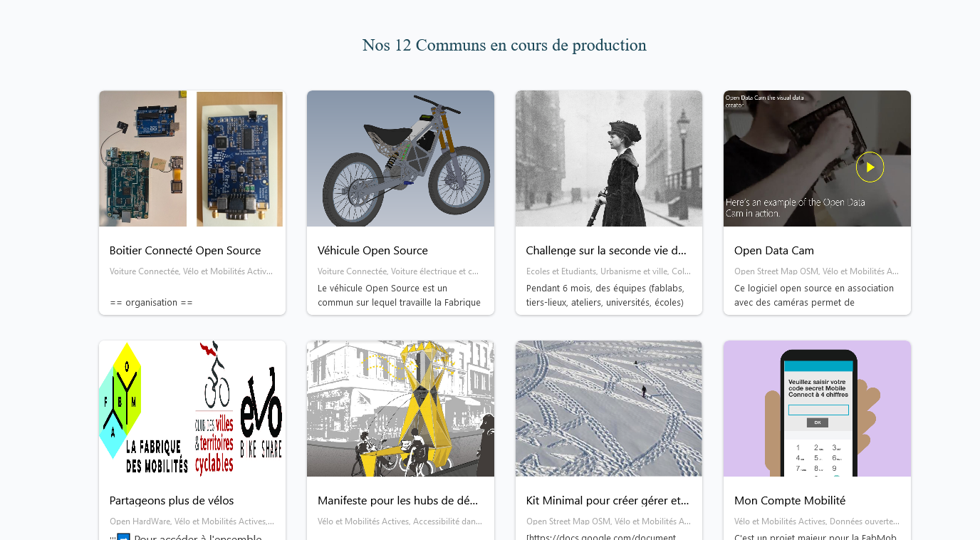Image resolution: width=980 pixels, height=540 pixels.
Task: Click 'Open HardWare, Vélo et Mobilités Actives' tags
Action: tap(192, 521)
